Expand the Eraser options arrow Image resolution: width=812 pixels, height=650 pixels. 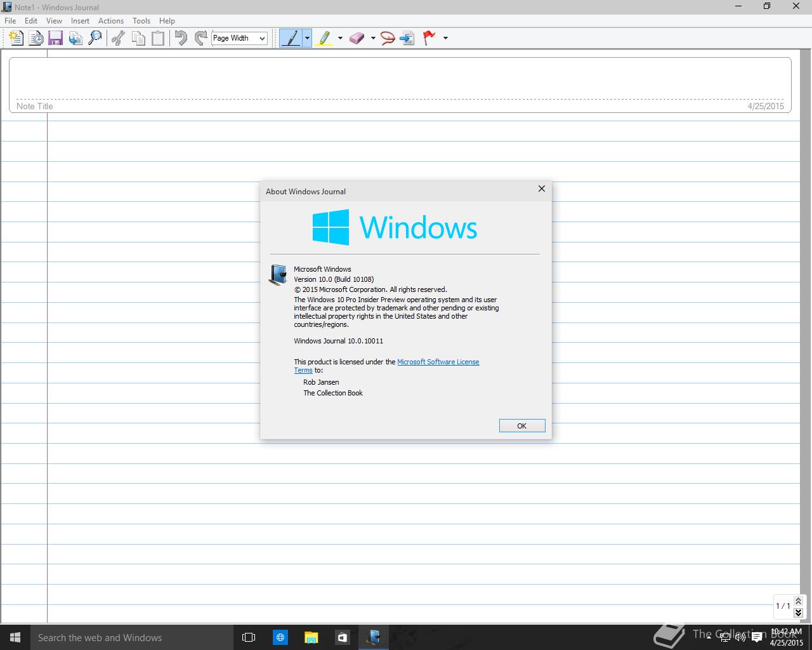pos(373,38)
